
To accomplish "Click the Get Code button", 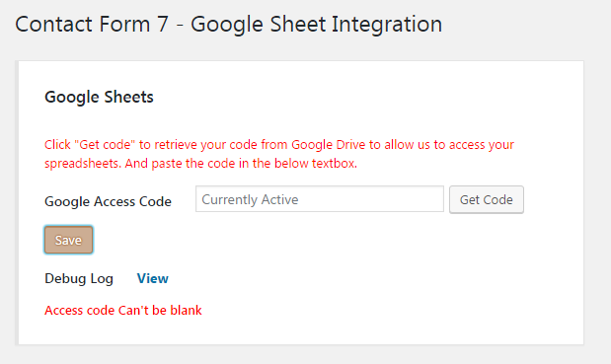I will click(487, 199).
